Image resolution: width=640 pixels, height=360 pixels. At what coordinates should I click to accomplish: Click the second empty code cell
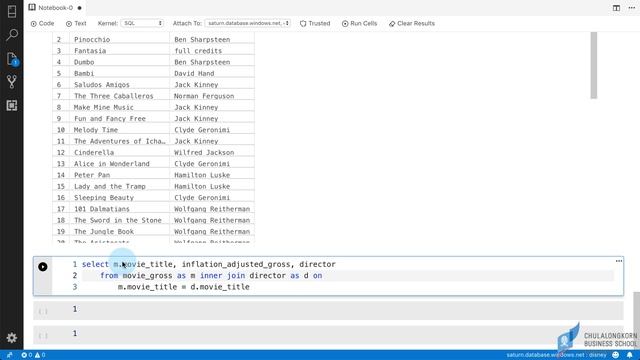click(x=328, y=334)
